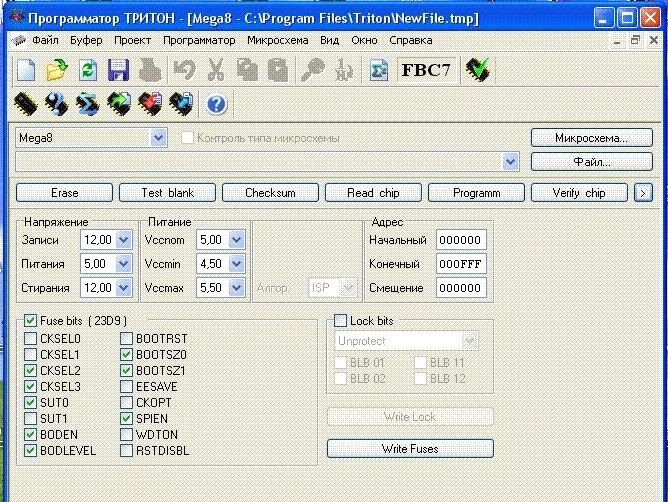Screen dimensions: 668x502
Task: Open the Буфер menu
Action: 86,40
